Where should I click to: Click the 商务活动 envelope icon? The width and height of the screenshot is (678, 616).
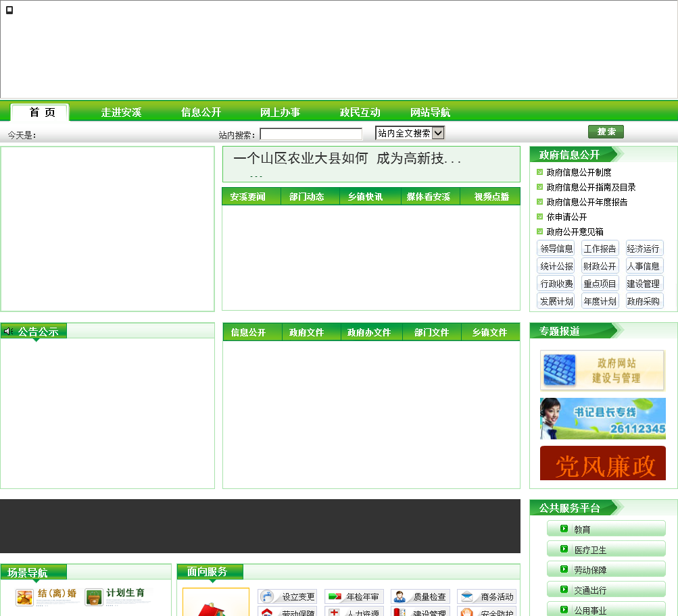[467, 596]
